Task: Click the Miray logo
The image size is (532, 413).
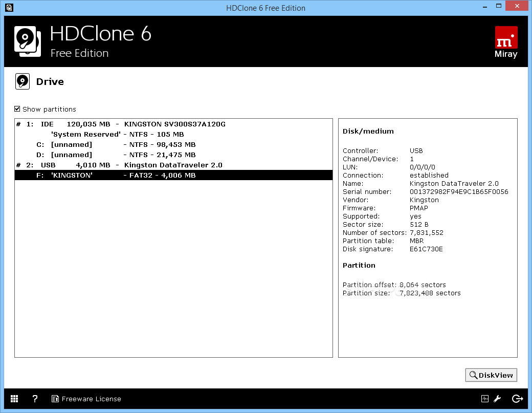Action: tap(506, 42)
